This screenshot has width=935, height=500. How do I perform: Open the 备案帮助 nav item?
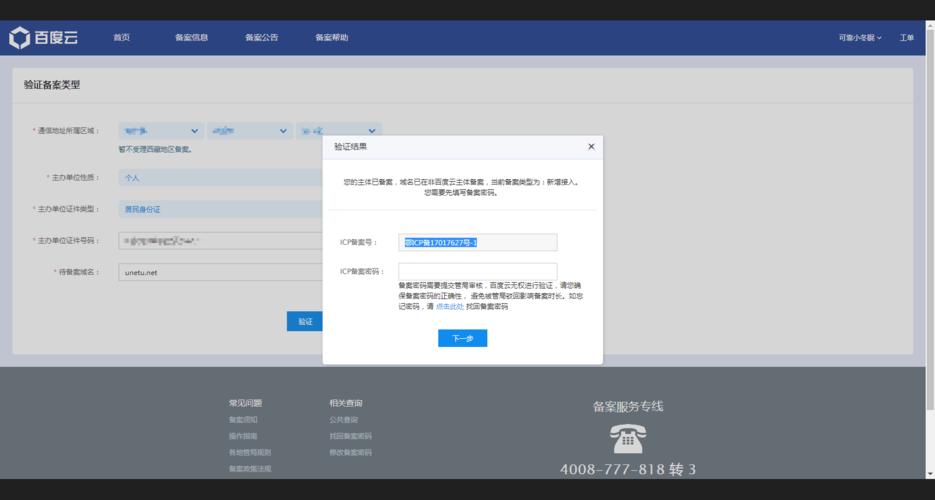coord(332,38)
